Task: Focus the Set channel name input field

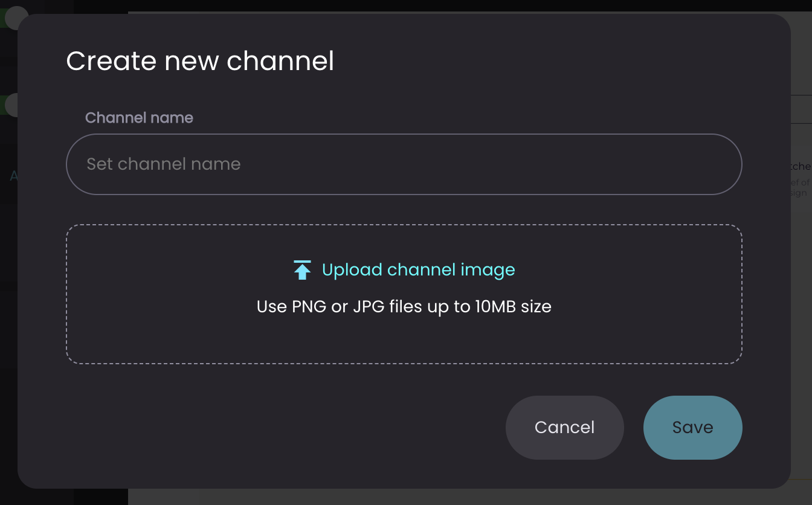Action: 404,164
